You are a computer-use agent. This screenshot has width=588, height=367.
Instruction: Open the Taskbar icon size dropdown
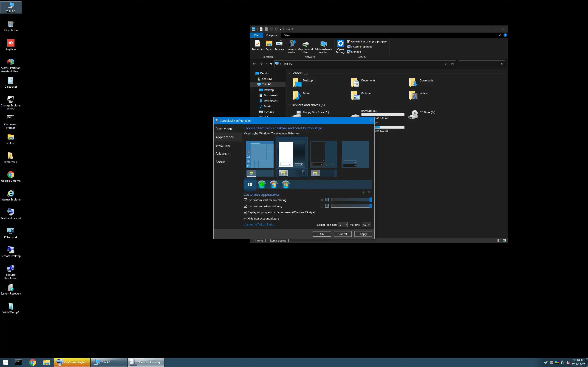pyautogui.click(x=343, y=225)
